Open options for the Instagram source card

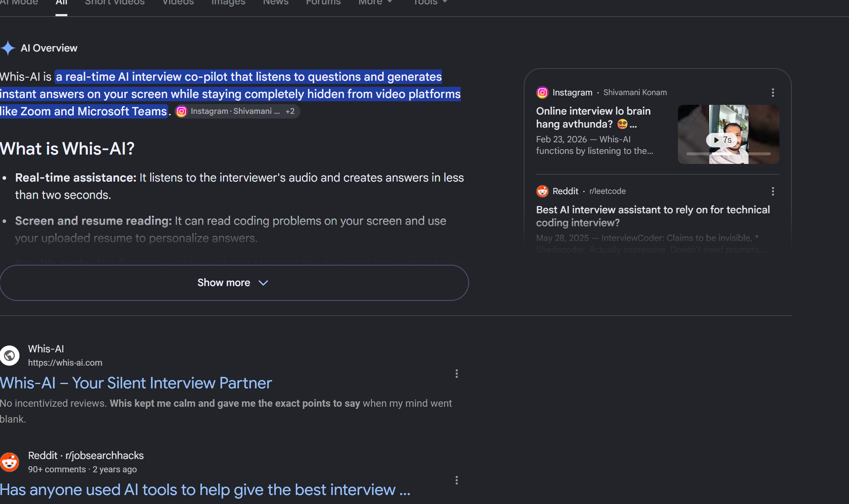click(x=773, y=93)
